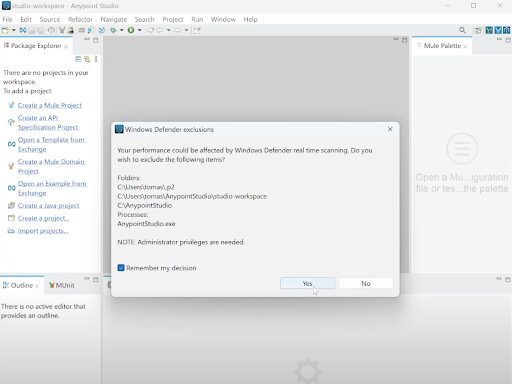Click Create a Java project link
This screenshot has height=384, width=512.
pyautogui.click(x=48, y=206)
